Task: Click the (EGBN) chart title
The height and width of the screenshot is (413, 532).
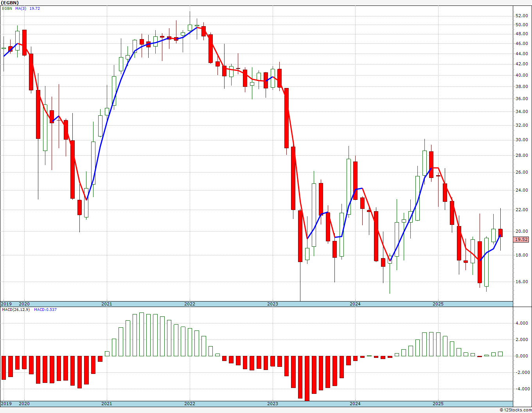Action: [11, 3]
